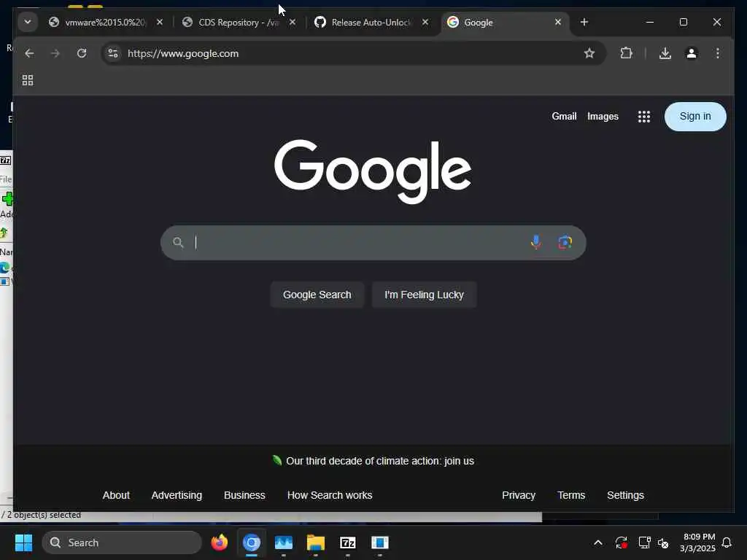The width and height of the screenshot is (747, 560).
Task: Click the muted volume tray icon
Action: (x=663, y=542)
